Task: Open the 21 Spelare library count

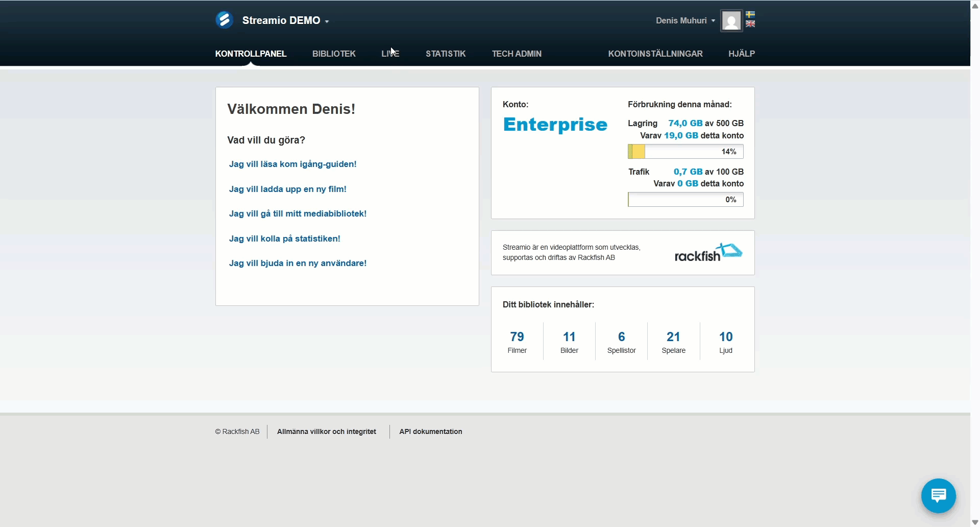Action: (x=673, y=342)
